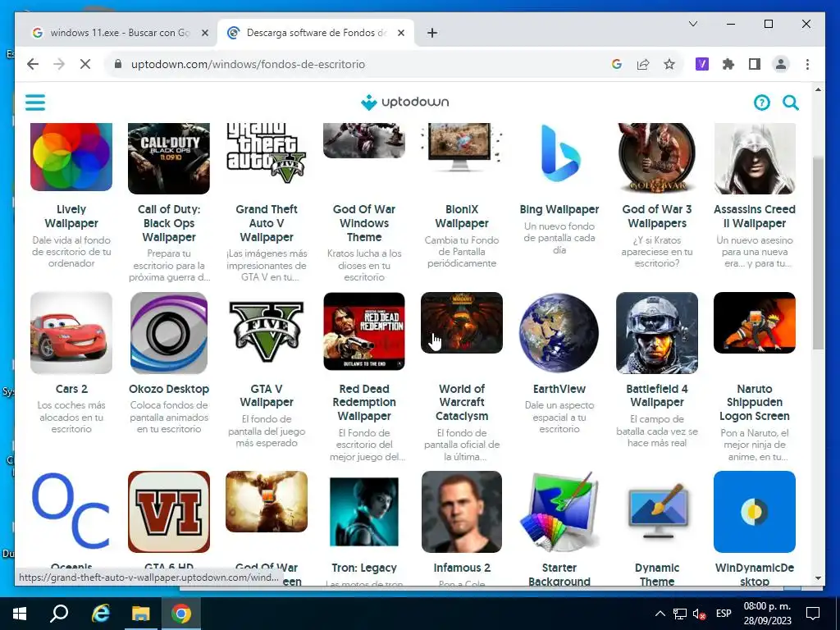Click the purple V extension icon
Screen dimensions: 840x630
pyautogui.click(x=702, y=64)
